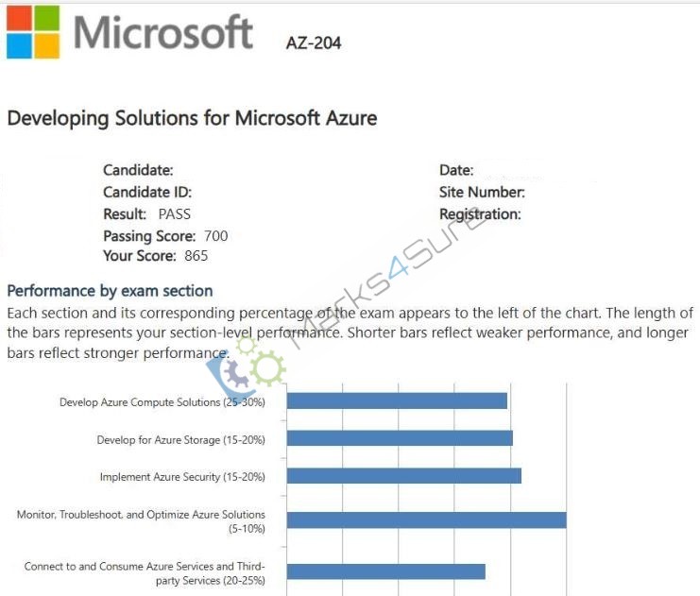This screenshot has width=700, height=596.
Task: Click the Develop Azure Compute Solutions bar
Action: [397, 400]
